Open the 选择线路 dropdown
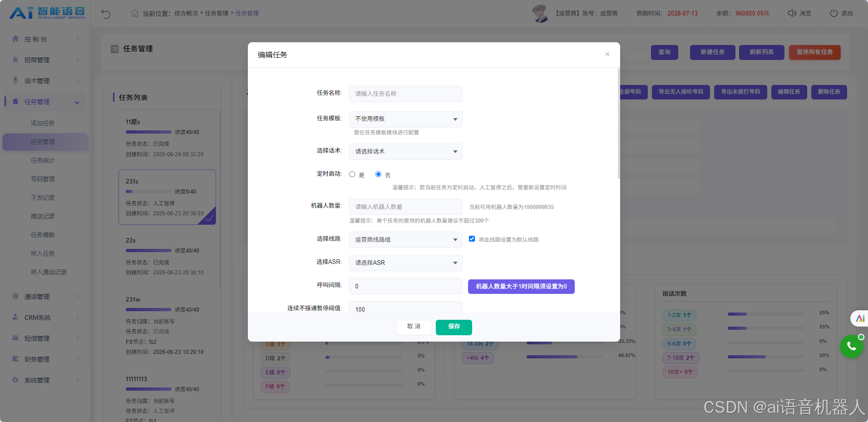 point(405,240)
